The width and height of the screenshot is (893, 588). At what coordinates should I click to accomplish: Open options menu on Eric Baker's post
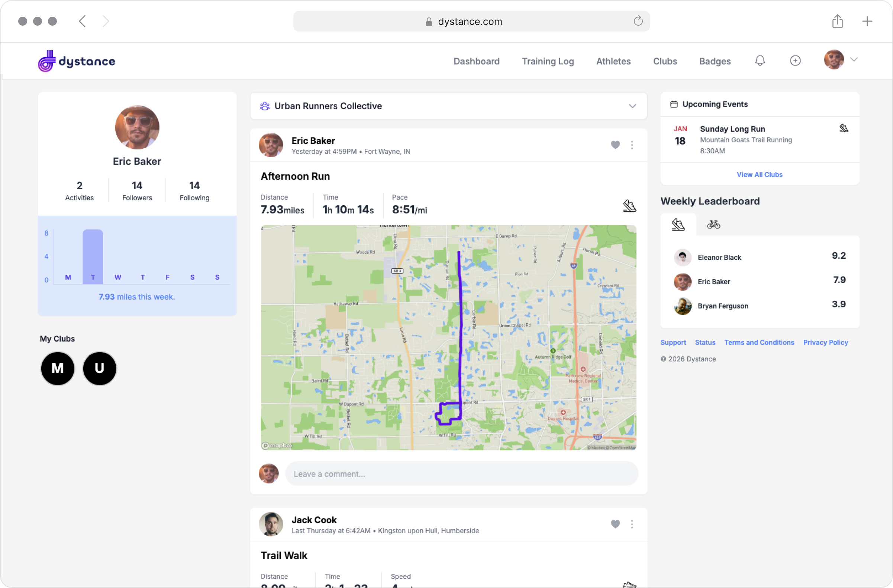(632, 145)
